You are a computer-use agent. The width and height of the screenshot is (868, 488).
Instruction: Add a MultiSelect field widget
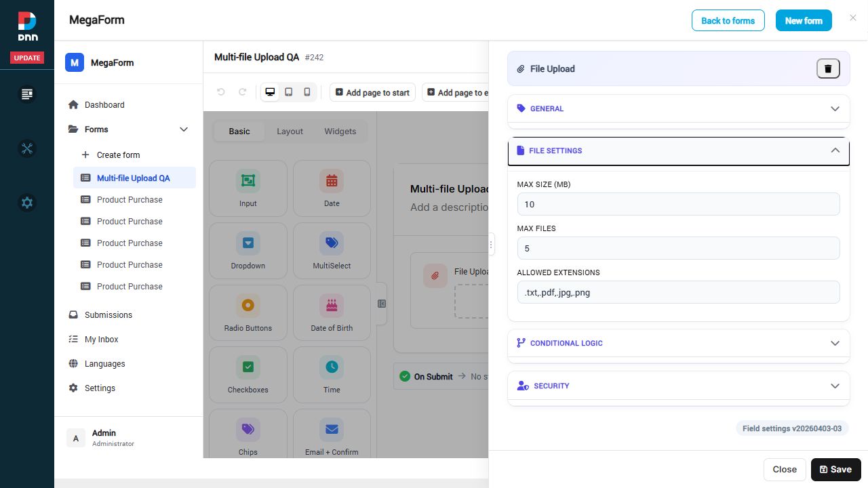(x=332, y=251)
